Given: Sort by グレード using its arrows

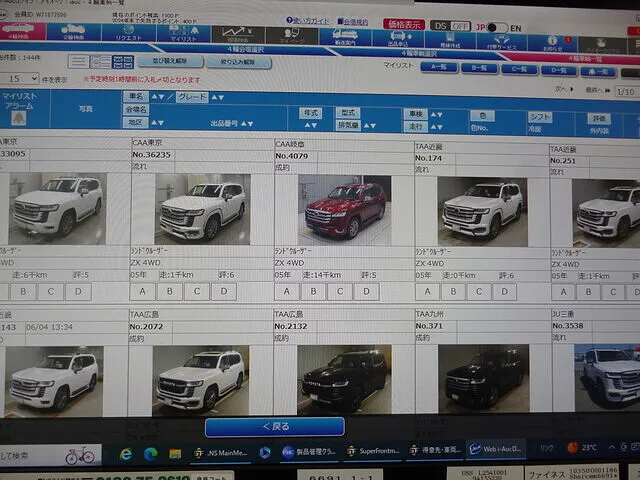Looking at the screenshot, I should pos(218,98).
